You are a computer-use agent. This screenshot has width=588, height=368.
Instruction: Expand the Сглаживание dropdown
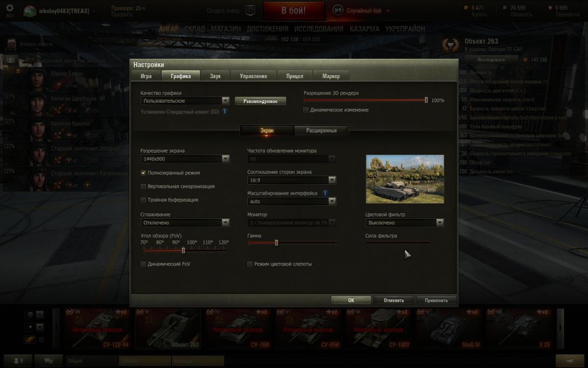coord(185,223)
